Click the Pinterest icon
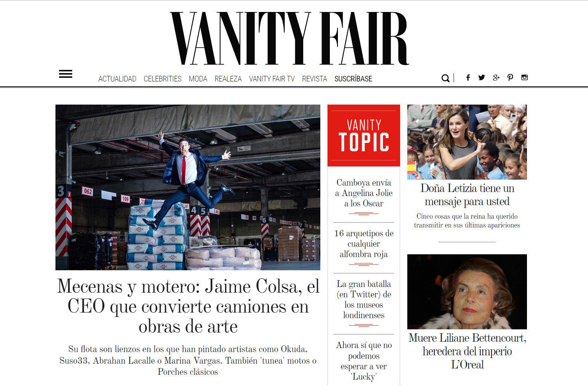 [510, 77]
